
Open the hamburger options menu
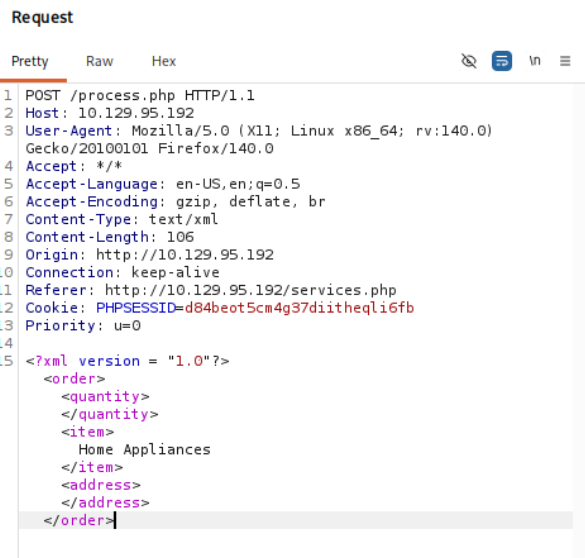click(x=565, y=61)
